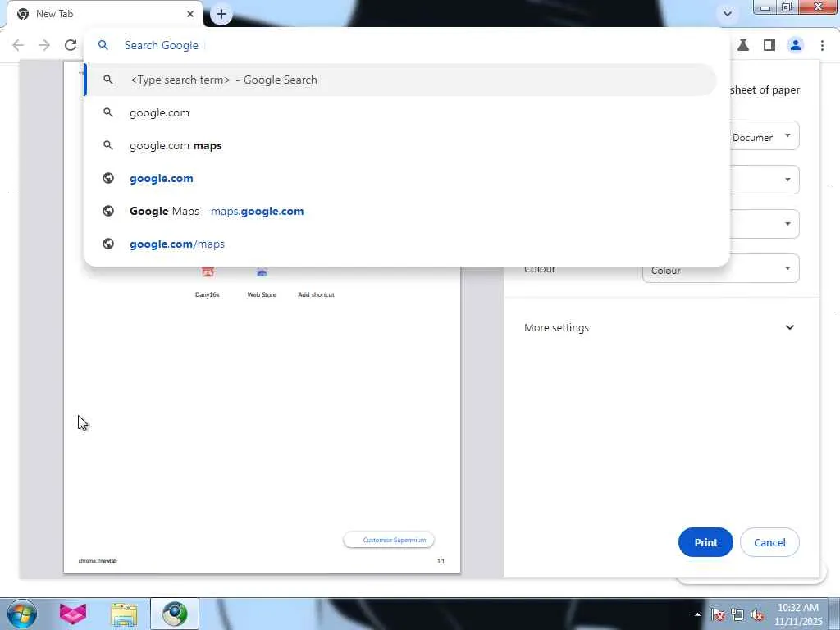Click the chrome://newtab footer text in preview

click(98, 561)
